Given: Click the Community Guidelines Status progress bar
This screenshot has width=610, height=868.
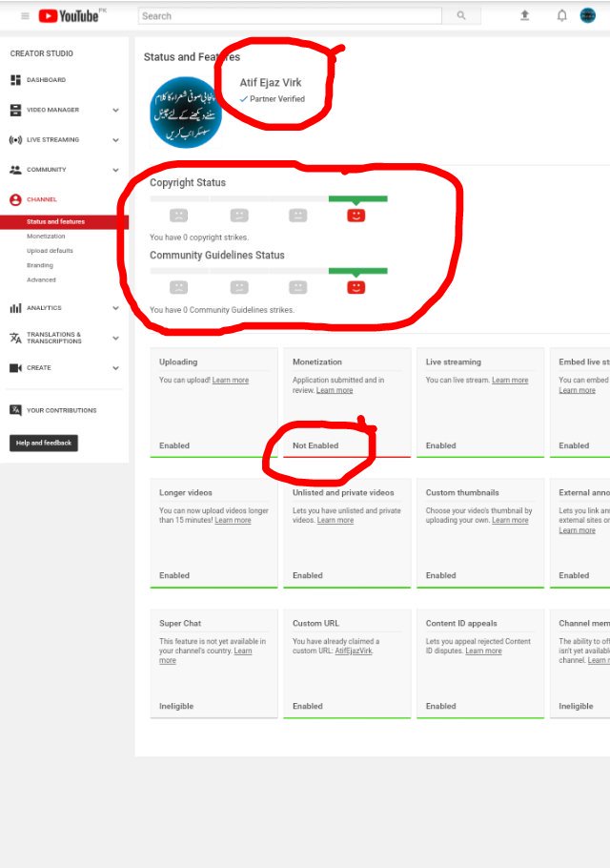Looking at the screenshot, I should coord(269,271).
